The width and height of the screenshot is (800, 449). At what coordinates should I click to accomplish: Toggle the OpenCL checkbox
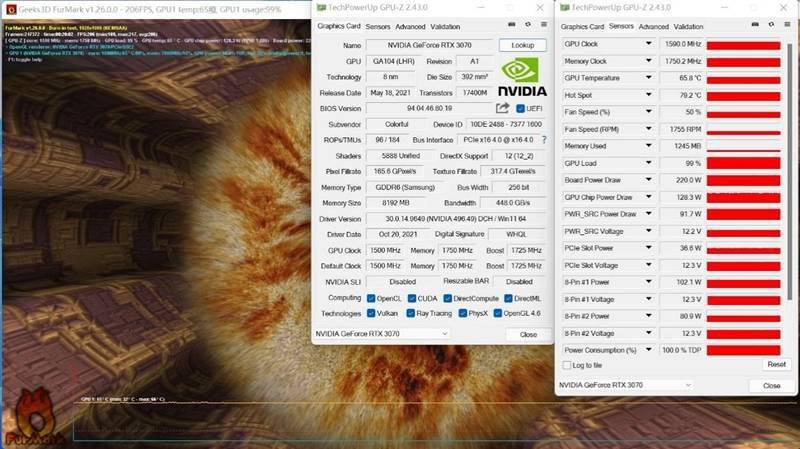(371, 298)
